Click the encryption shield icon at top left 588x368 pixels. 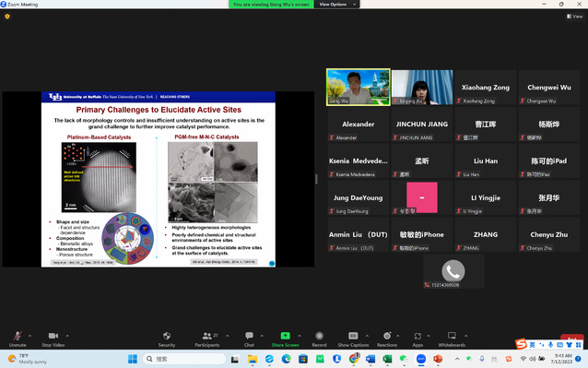pos(7,17)
